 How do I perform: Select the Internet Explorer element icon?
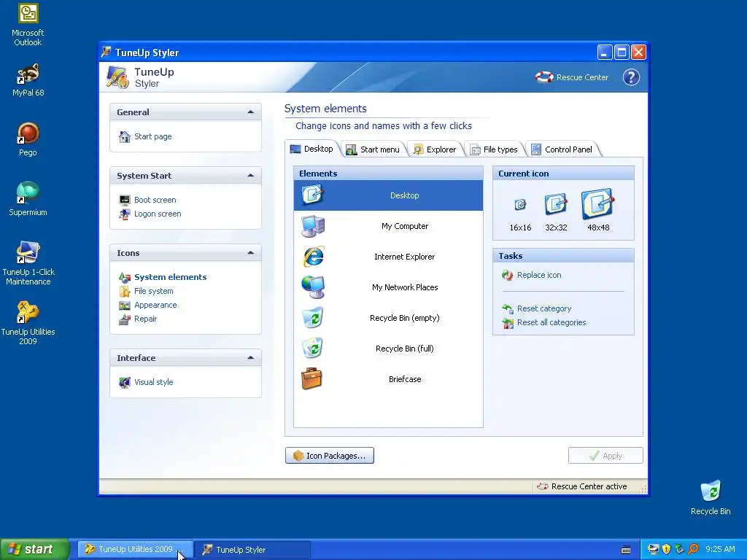[313, 257]
